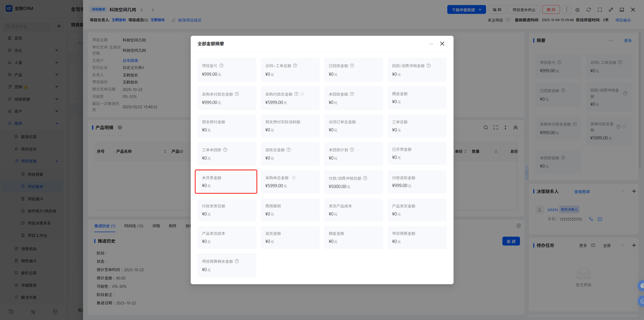Toggle the 关注项目 heart icon

tap(508, 20)
